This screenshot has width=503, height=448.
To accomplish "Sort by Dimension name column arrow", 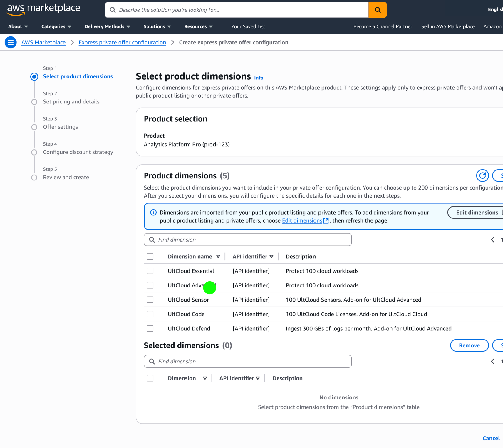I will [218, 256].
